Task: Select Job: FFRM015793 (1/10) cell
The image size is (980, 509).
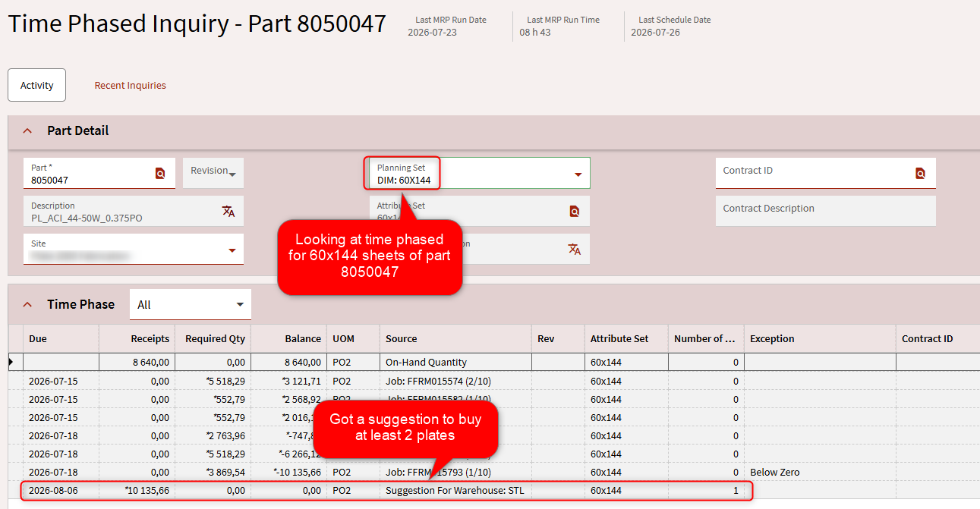Action: [x=455, y=472]
